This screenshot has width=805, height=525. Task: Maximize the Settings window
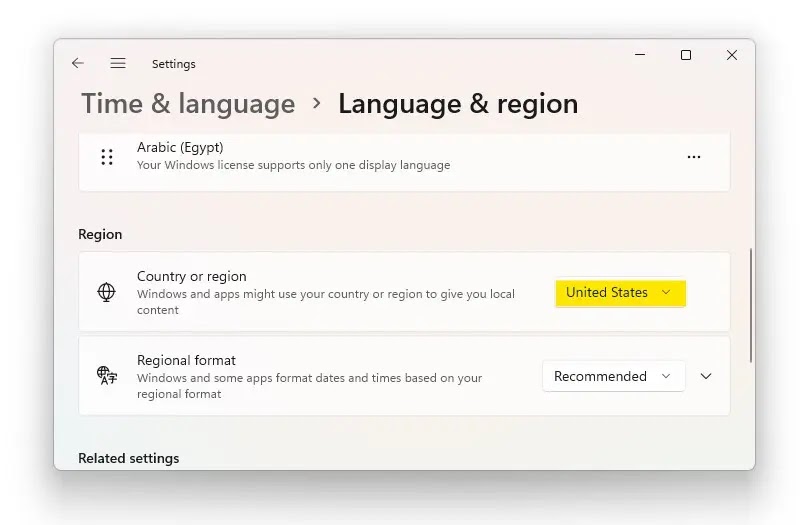686,55
